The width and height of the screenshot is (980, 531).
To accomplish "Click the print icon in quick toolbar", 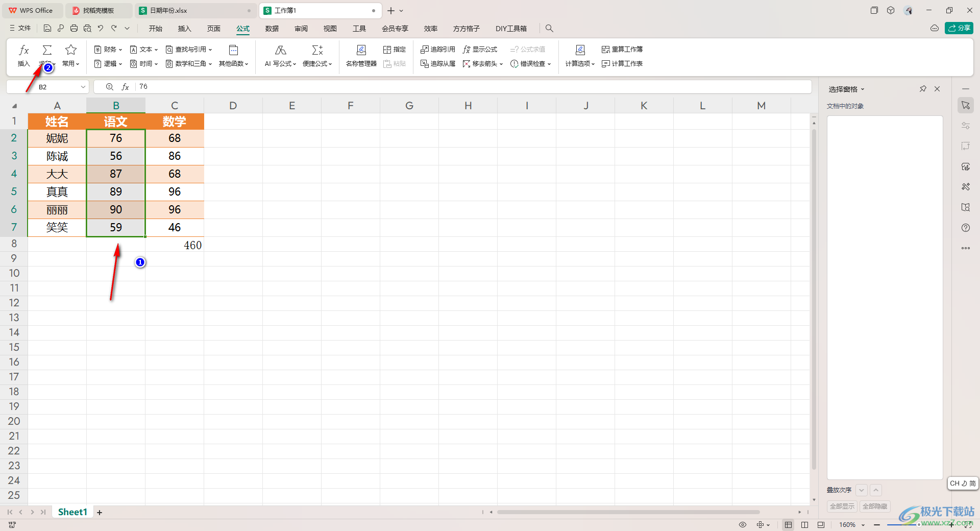I will click(74, 29).
